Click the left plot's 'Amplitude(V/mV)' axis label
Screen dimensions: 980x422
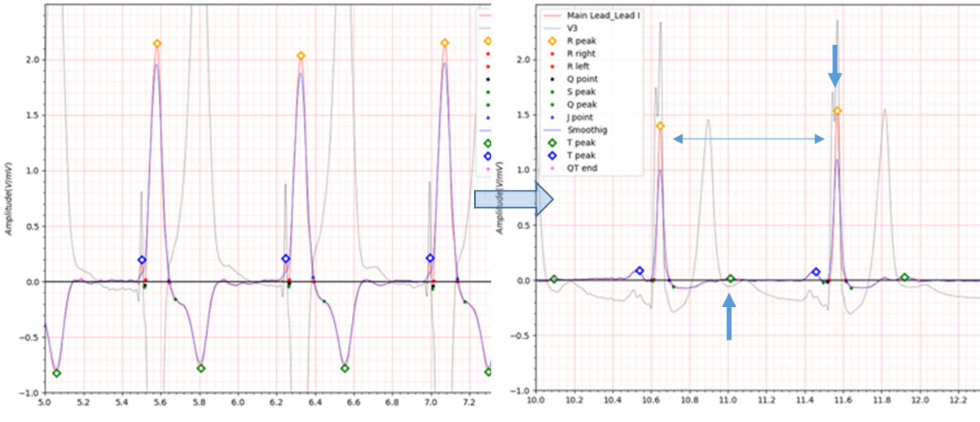[x=8, y=200]
